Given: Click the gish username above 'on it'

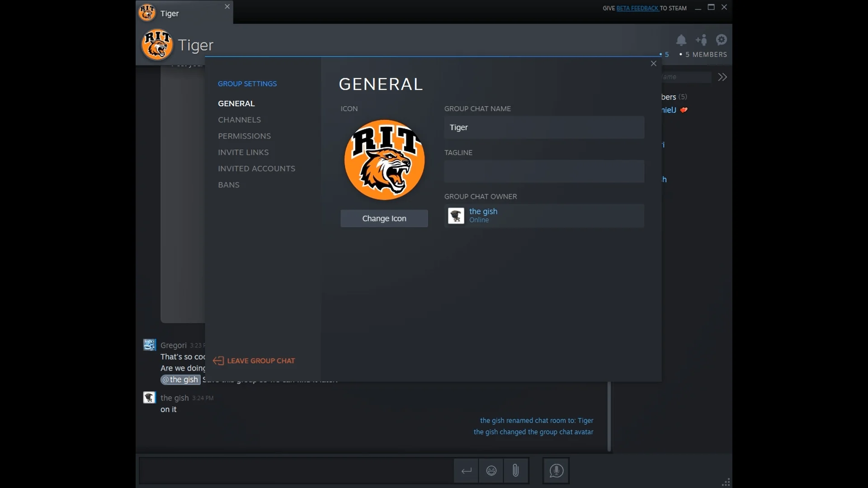Looking at the screenshot, I should tap(175, 398).
